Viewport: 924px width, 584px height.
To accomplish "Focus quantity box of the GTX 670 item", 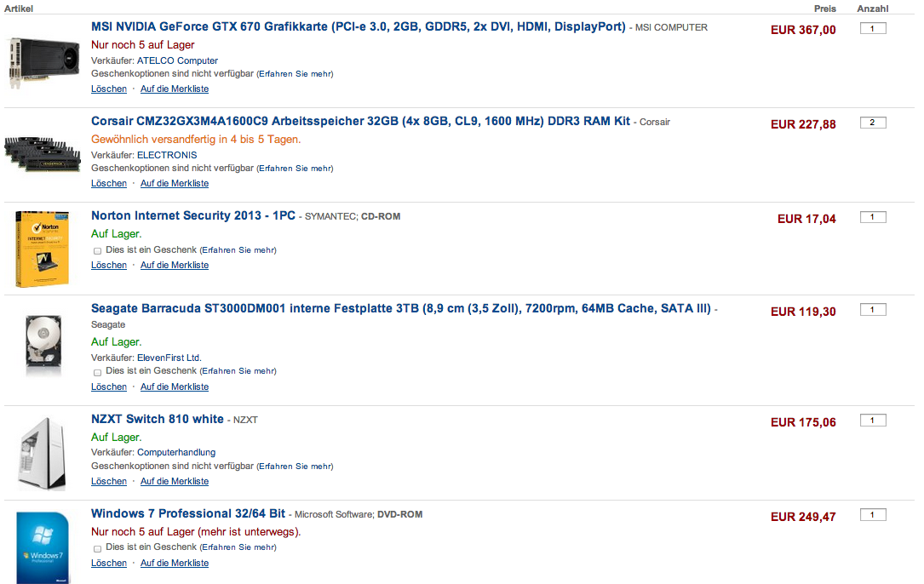I will [873, 28].
